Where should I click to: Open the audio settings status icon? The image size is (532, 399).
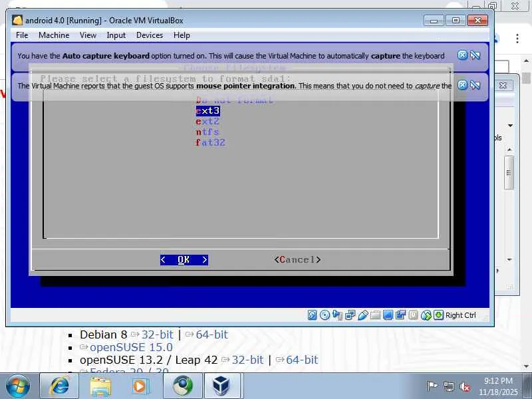click(x=337, y=315)
